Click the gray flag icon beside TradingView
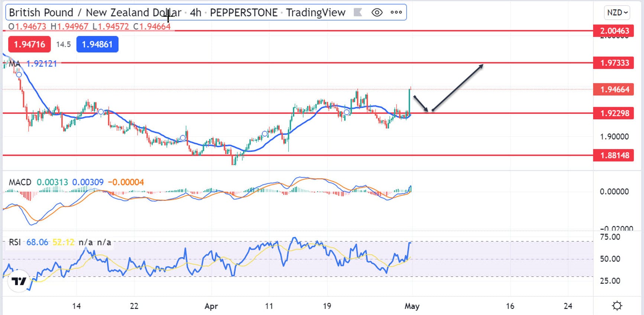The image size is (644, 315). click(x=358, y=13)
